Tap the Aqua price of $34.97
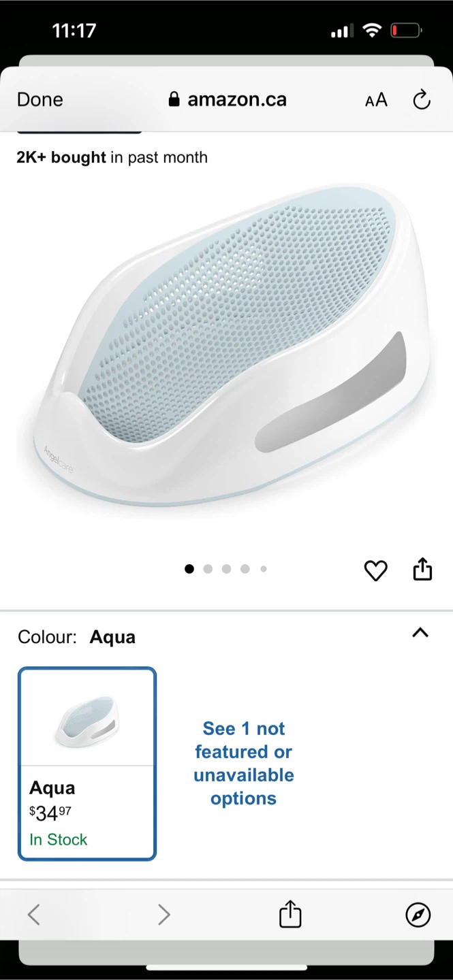Viewport: 453px width, 980px height. 50,813
